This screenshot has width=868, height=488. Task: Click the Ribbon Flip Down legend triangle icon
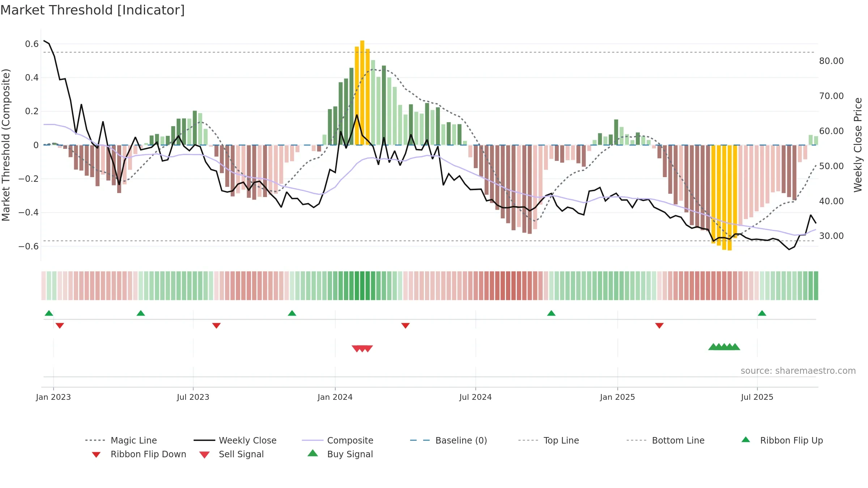click(x=96, y=455)
